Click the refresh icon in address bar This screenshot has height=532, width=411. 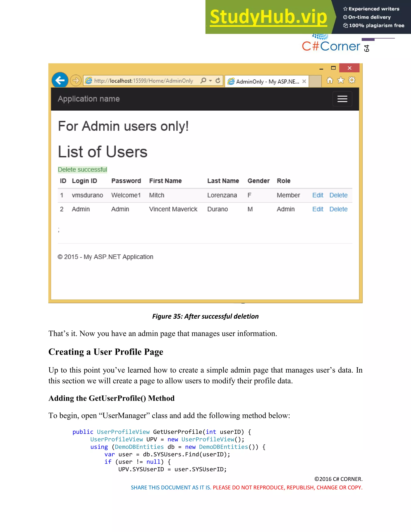point(218,80)
